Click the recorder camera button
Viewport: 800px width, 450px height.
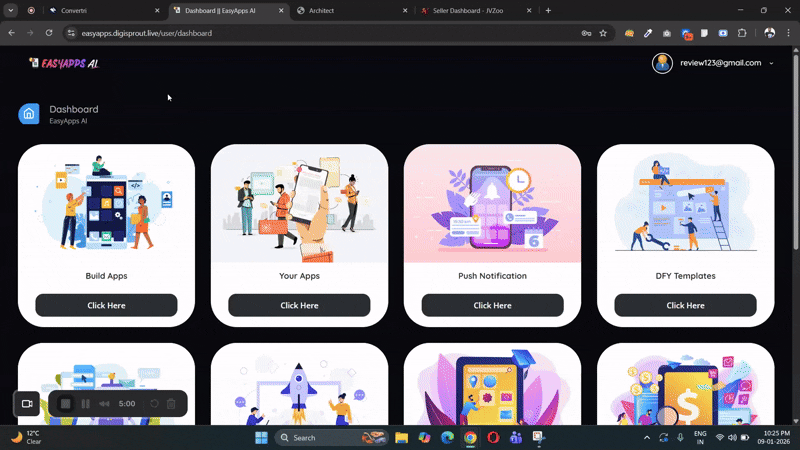(27, 404)
